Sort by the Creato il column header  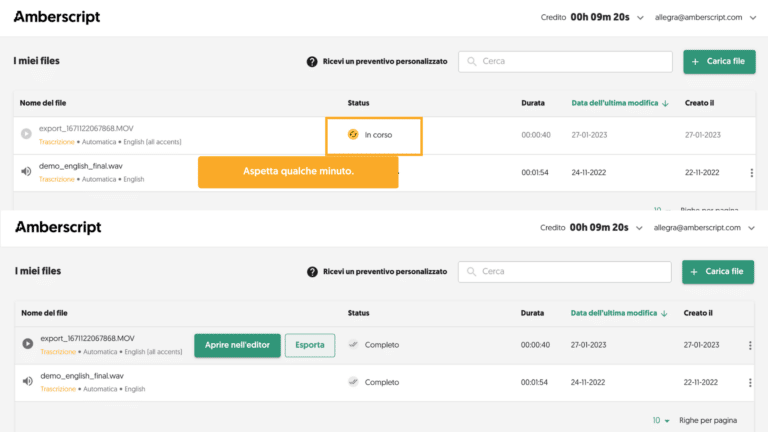click(699, 313)
